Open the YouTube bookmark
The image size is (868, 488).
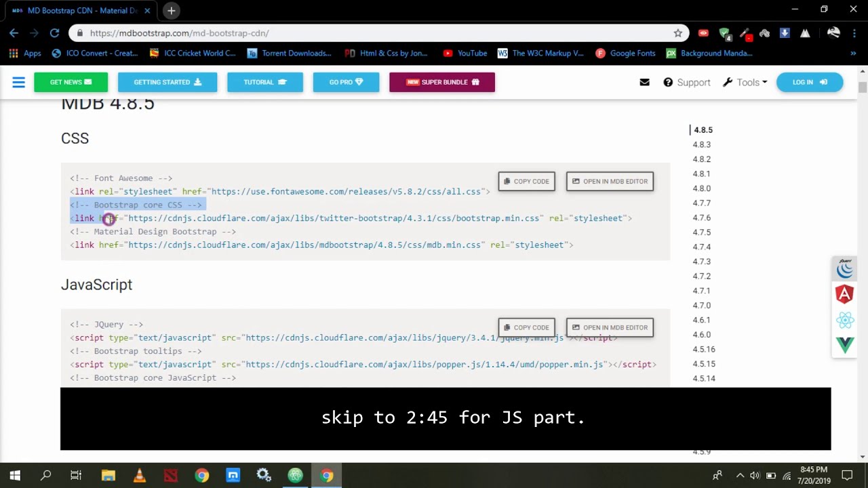465,53
